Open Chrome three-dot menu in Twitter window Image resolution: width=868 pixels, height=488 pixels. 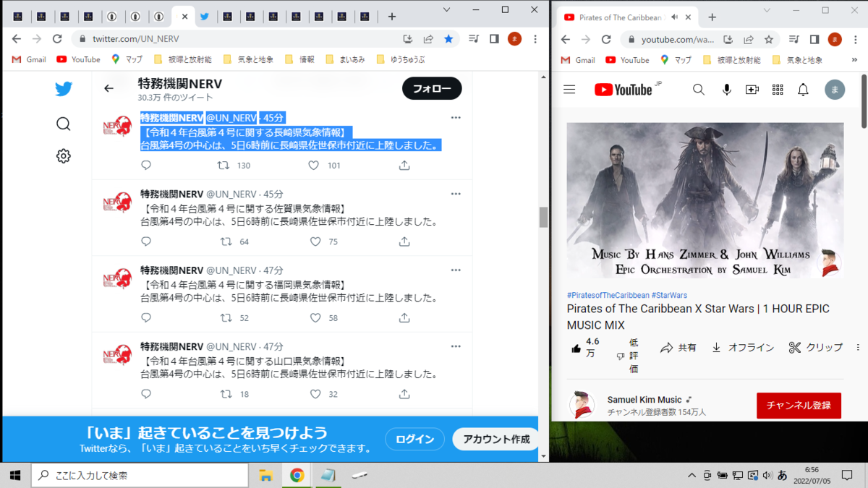point(535,39)
